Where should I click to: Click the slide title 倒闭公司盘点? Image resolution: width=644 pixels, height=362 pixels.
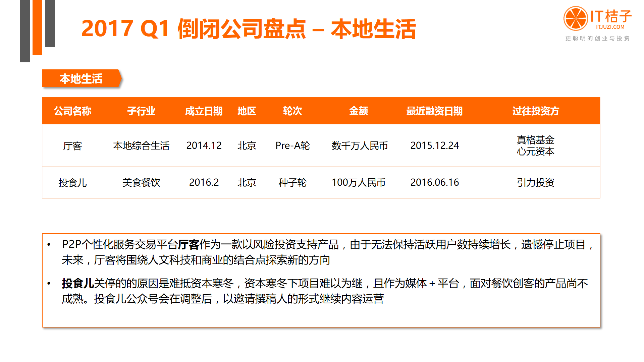[x=241, y=29]
